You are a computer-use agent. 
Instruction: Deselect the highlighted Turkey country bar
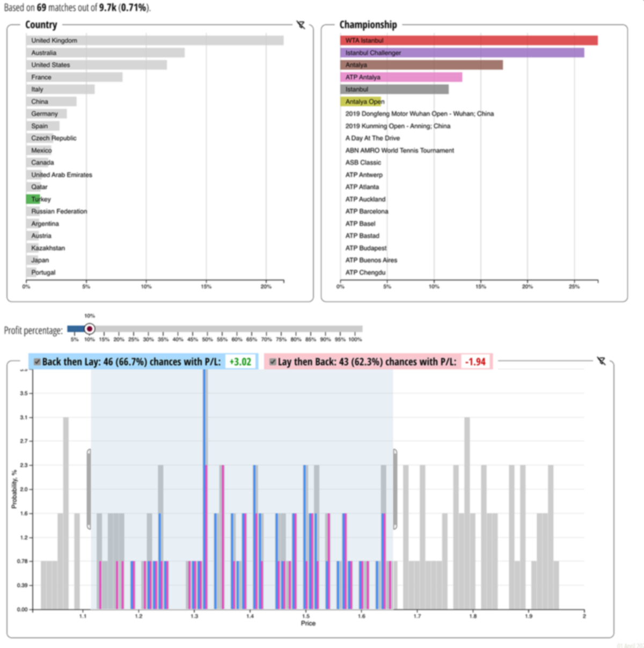point(33,200)
